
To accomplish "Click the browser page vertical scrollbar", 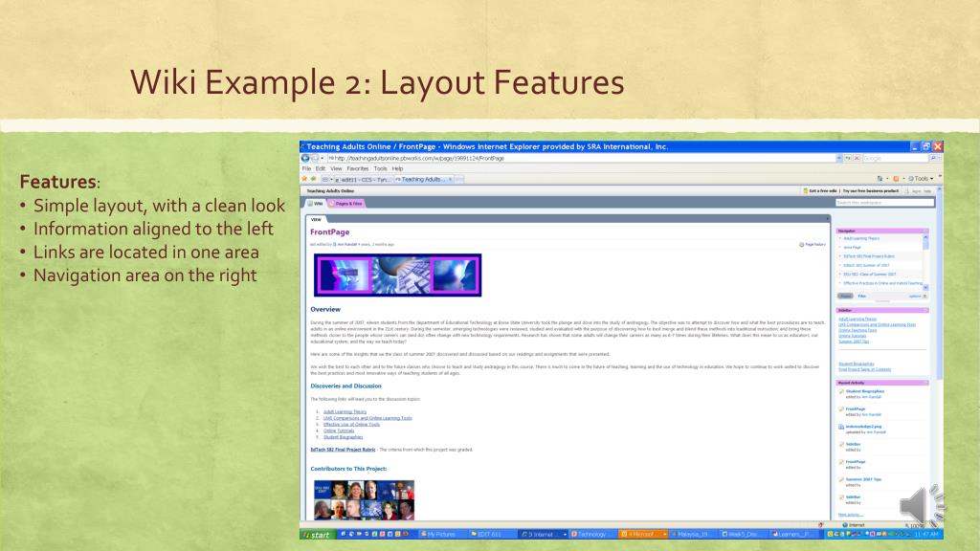I will point(940,353).
